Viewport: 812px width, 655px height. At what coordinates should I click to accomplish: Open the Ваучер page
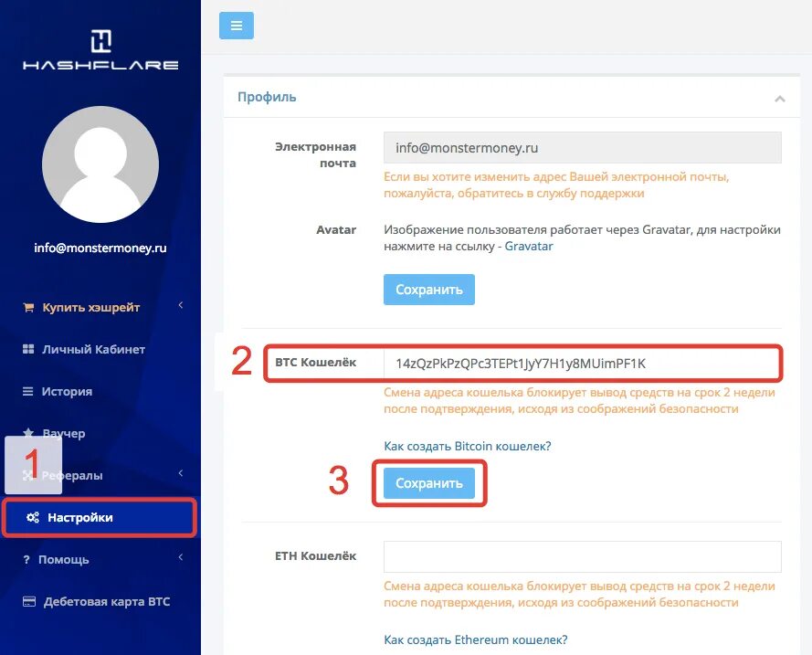click(x=64, y=433)
